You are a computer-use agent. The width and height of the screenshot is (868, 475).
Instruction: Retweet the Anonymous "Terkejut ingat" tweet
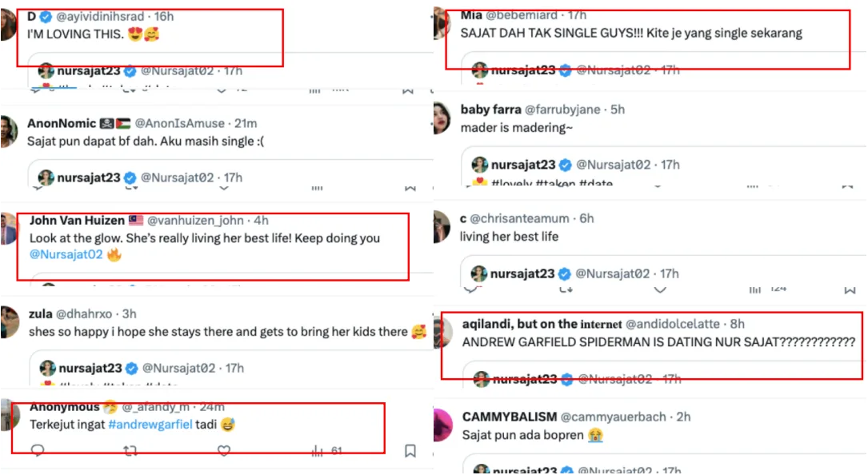click(131, 451)
